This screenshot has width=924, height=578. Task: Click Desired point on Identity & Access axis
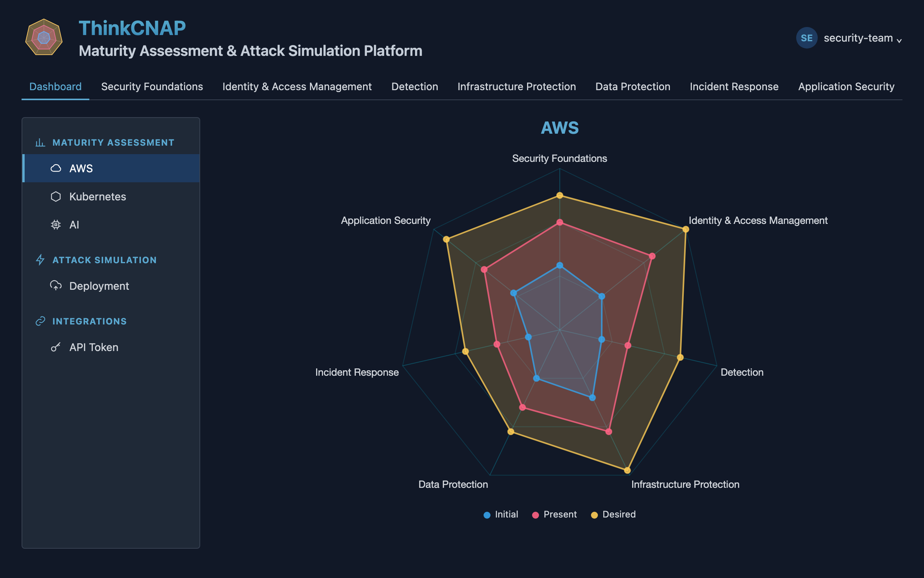pos(686,229)
